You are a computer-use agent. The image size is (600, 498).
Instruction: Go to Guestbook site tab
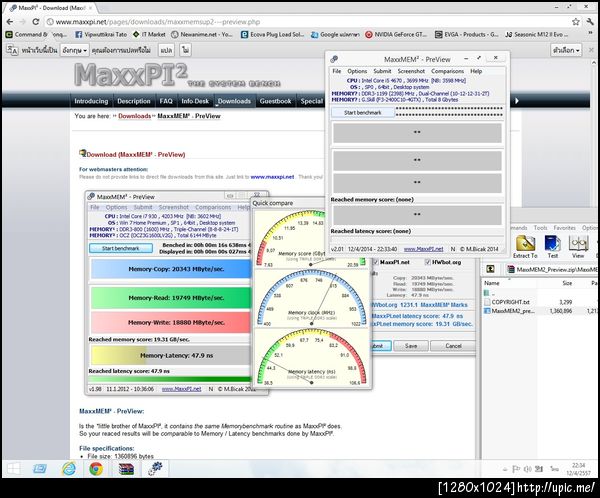click(275, 101)
